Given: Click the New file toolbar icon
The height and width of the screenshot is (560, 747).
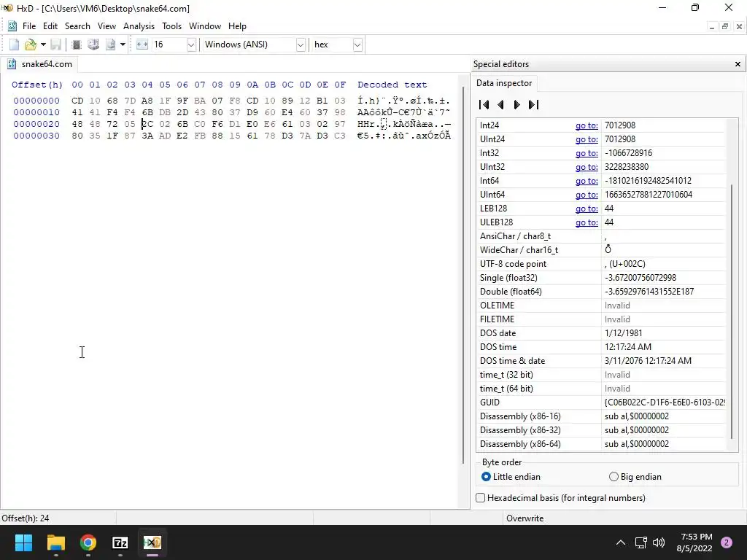Looking at the screenshot, I should coord(14,44).
